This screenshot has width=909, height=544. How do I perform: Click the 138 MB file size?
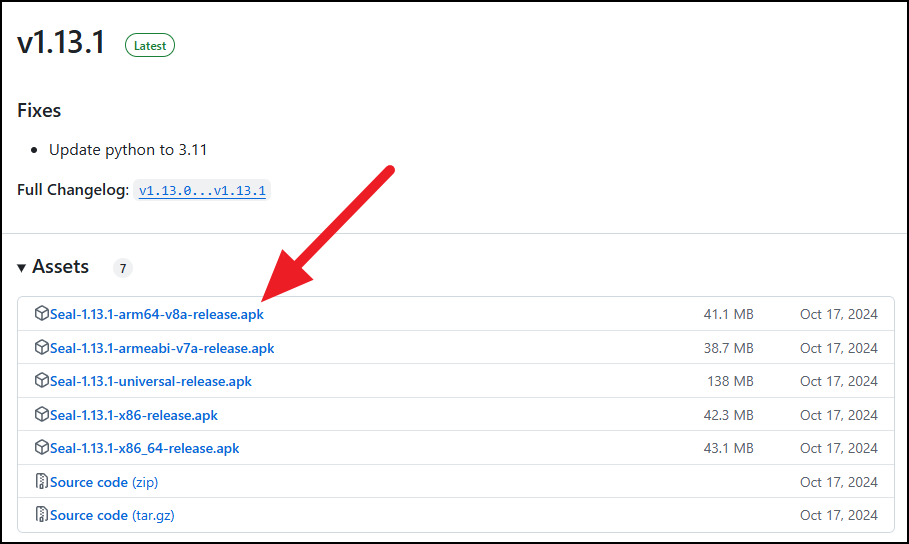(x=730, y=382)
